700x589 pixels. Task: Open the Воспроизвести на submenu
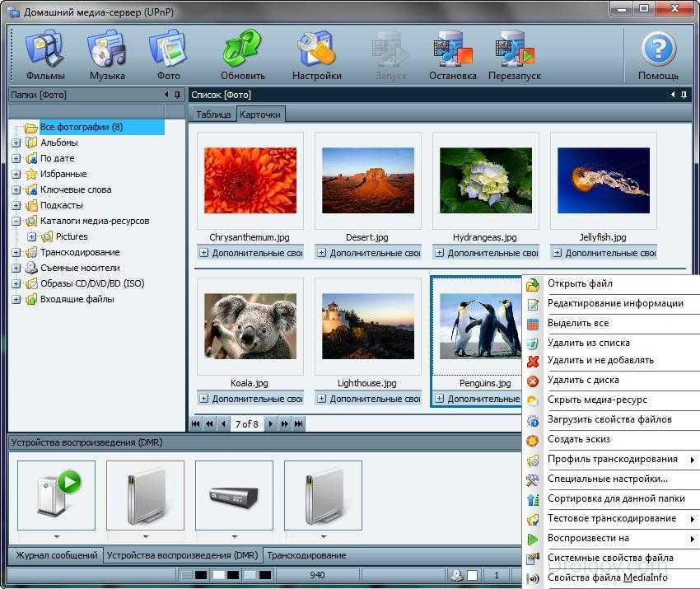pos(588,538)
